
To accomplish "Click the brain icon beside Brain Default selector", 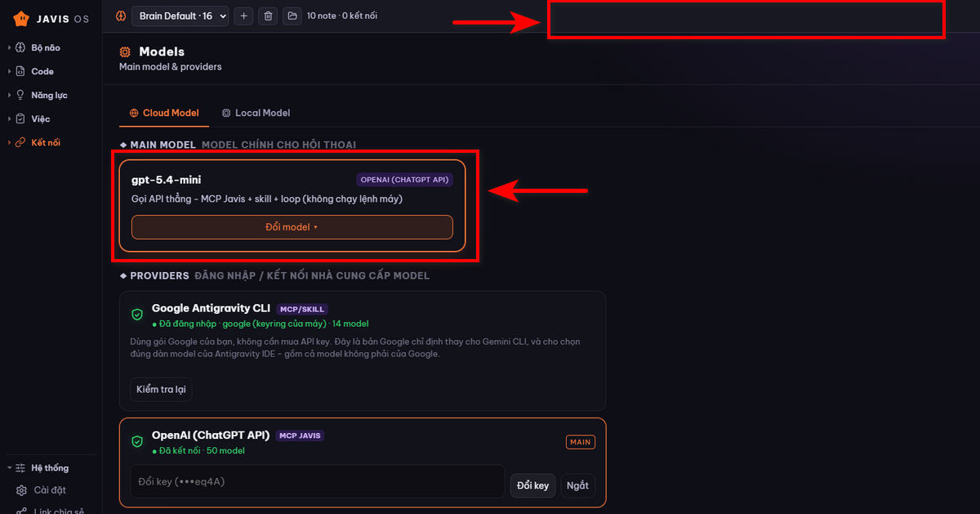I will pos(121,16).
